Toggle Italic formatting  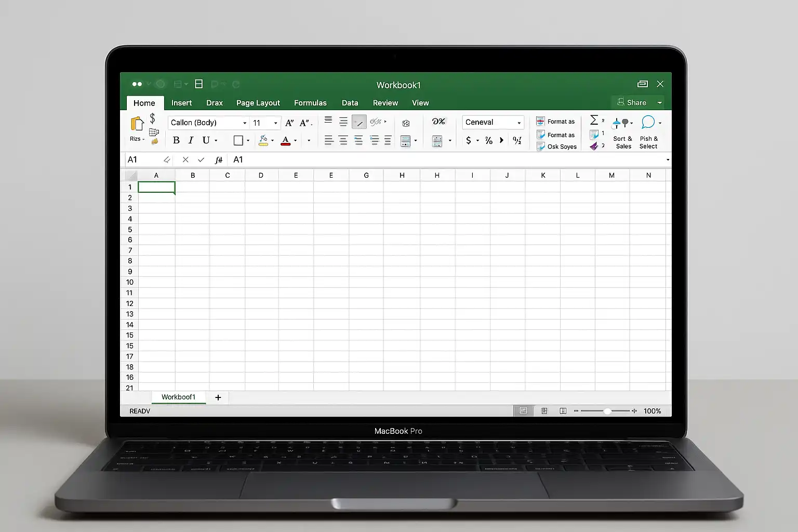pyautogui.click(x=191, y=140)
